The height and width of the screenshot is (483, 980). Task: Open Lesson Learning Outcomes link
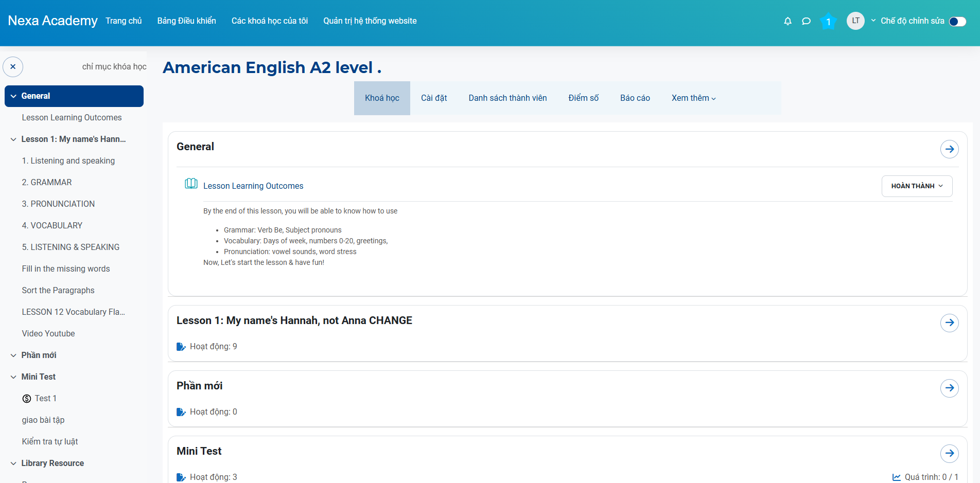(253, 186)
